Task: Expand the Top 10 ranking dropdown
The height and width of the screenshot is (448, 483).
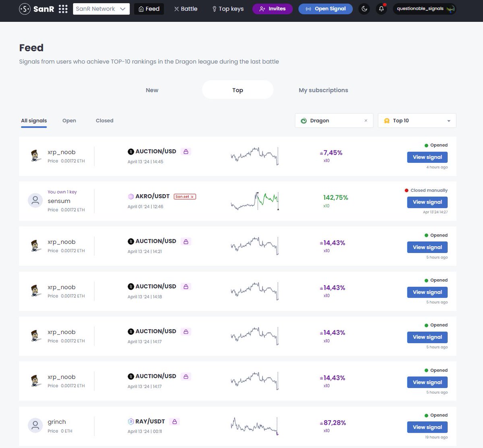Action: pyautogui.click(x=417, y=120)
